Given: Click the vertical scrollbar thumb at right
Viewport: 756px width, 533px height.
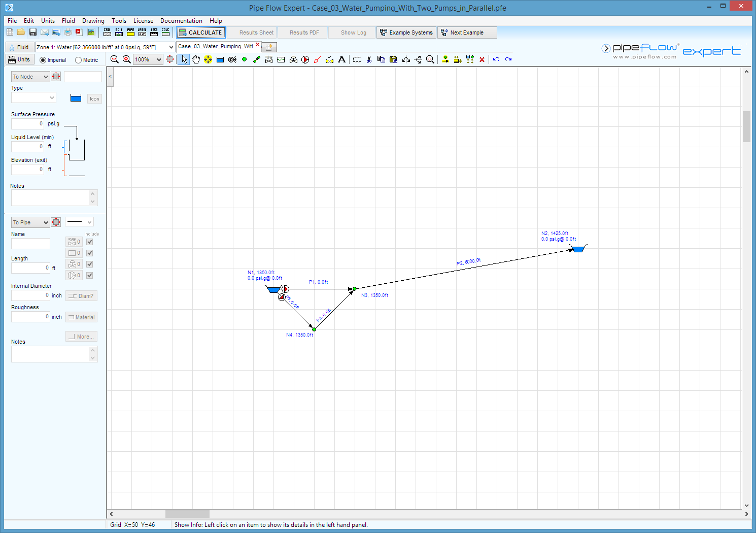Looking at the screenshot, I should click(746, 126).
